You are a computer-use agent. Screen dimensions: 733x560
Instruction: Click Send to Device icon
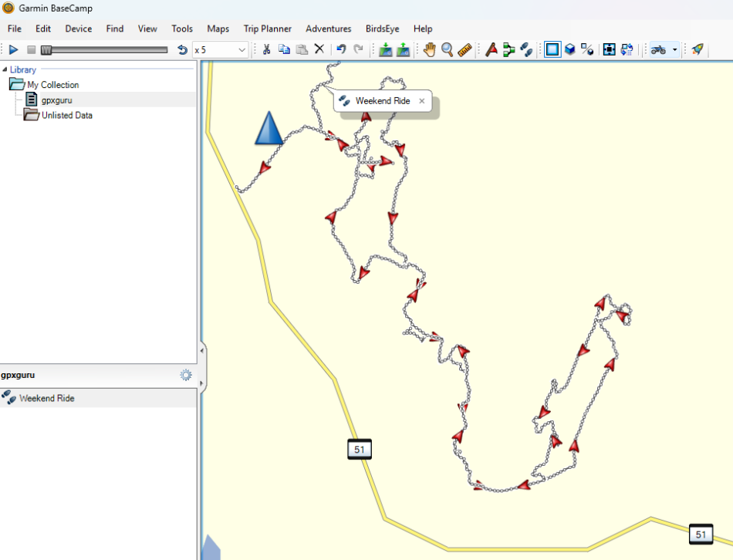(403, 49)
